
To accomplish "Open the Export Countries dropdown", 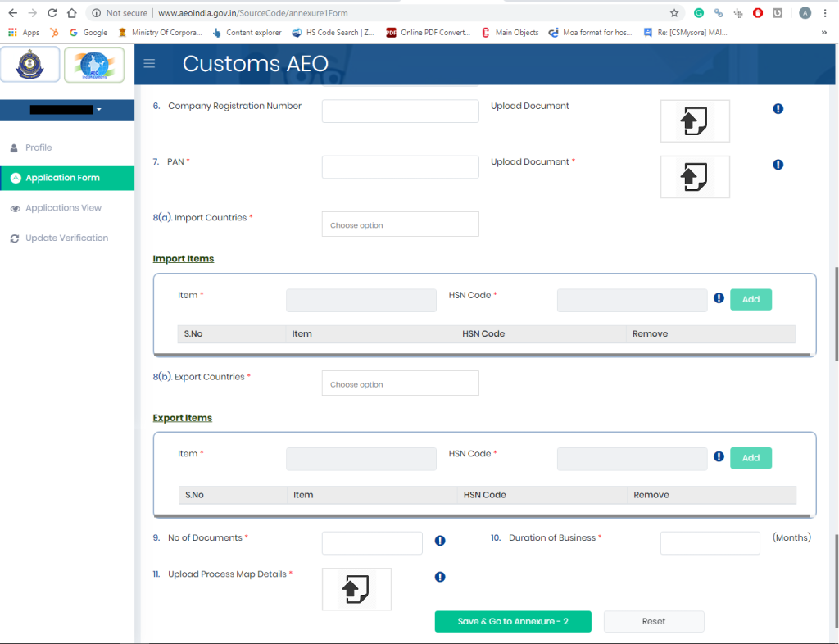I will tap(400, 383).
